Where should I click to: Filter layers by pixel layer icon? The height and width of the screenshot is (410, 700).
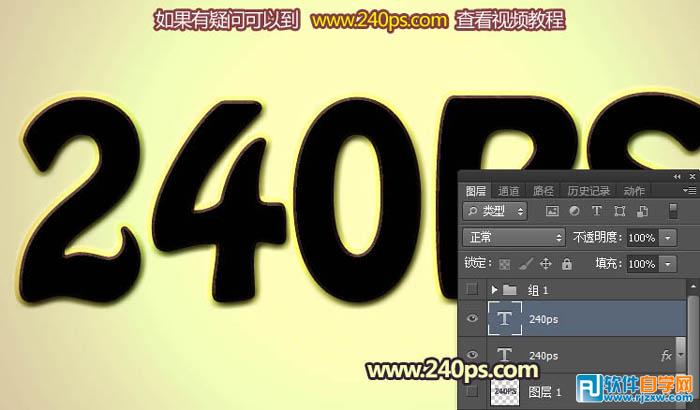[552, 211]
